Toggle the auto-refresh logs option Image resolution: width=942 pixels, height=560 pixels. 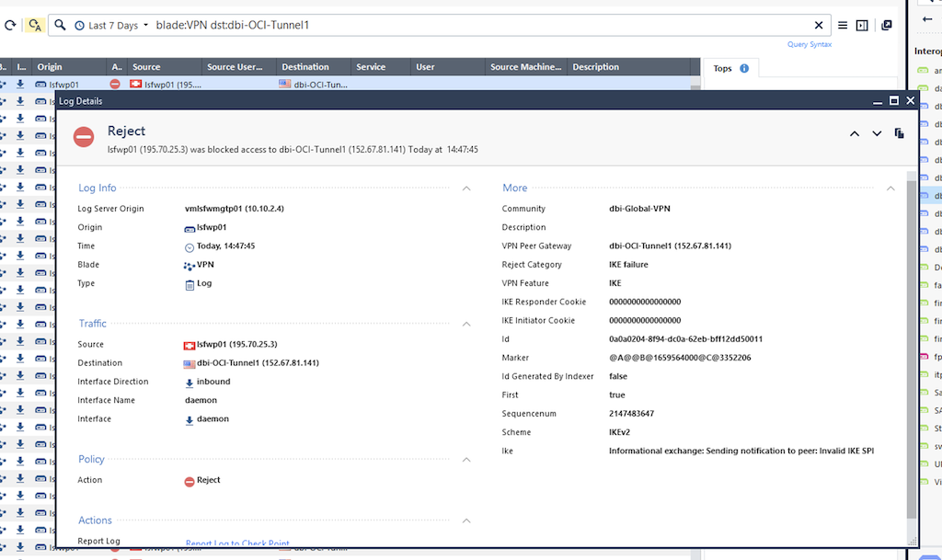click(34, 25)
